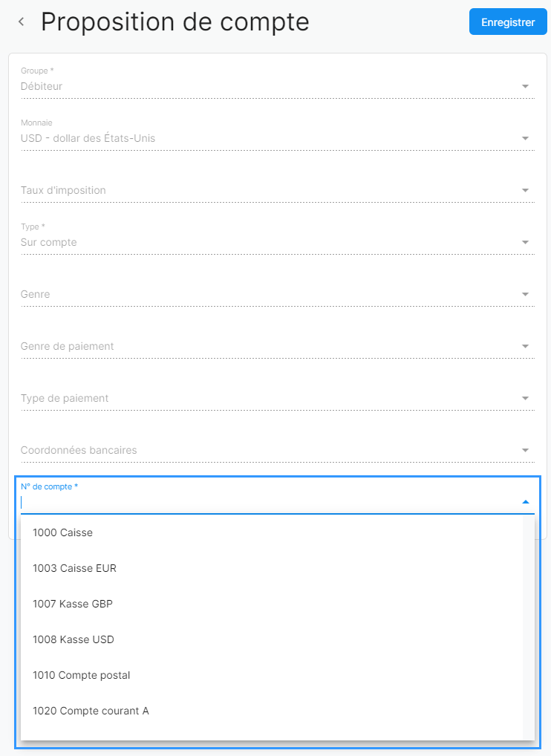Expand the Genre dropdown field
Screen dimensions: 551x756
(267, 294)
